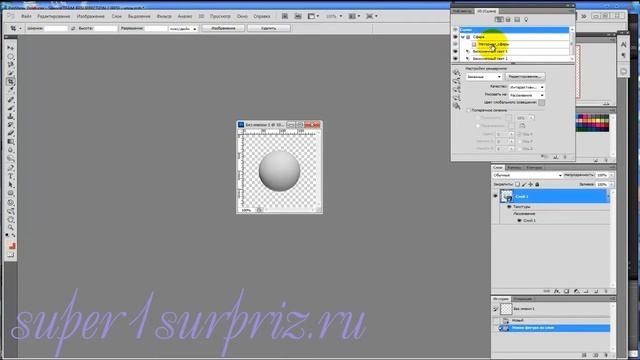
Task: Select the Move tool
Action: pyautogui.click(x=11, y=48)
